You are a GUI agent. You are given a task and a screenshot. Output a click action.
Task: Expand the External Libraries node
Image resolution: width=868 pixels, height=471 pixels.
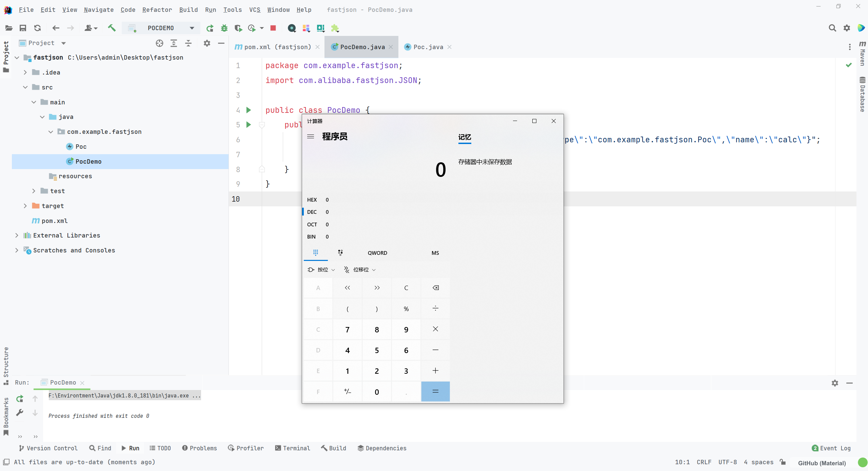(17, 235)
